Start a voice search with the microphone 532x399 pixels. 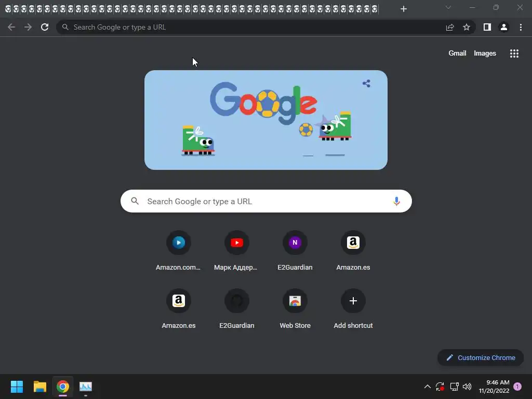tap(396, 201)
